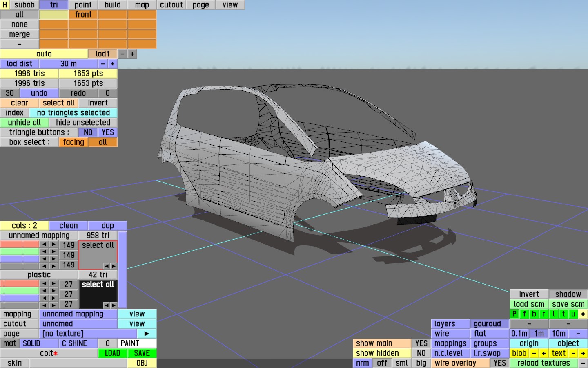Click the lod1 level selector
This screenshot has height=368, width=588.
pyautogui.click(x=103, y=54)
